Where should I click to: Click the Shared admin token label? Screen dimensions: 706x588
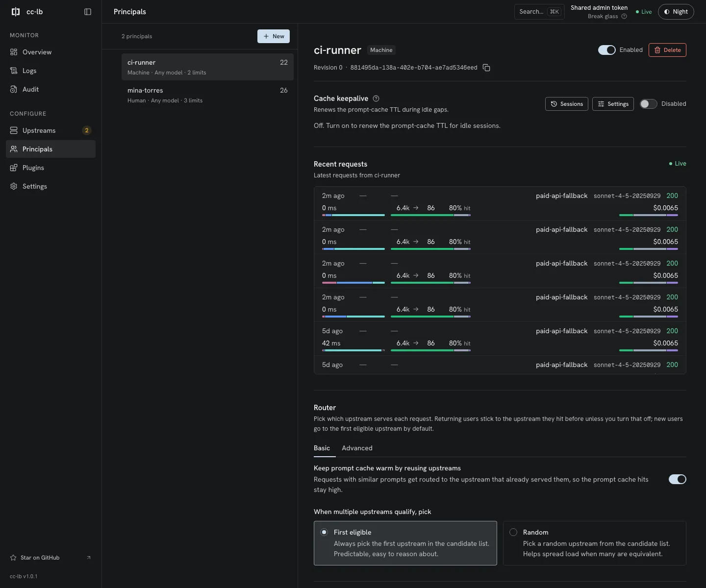coord(599,8)
